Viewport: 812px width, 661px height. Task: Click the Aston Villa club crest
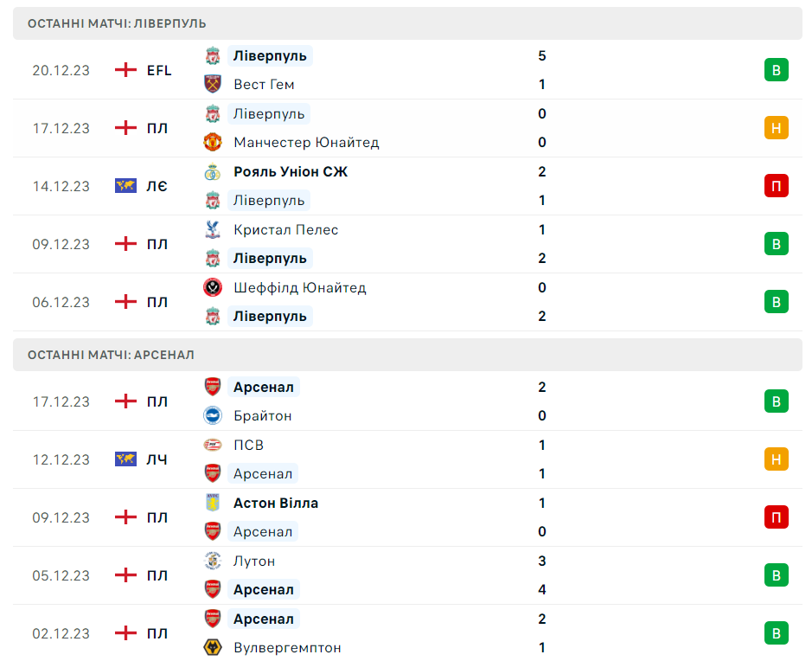[213, 503]
